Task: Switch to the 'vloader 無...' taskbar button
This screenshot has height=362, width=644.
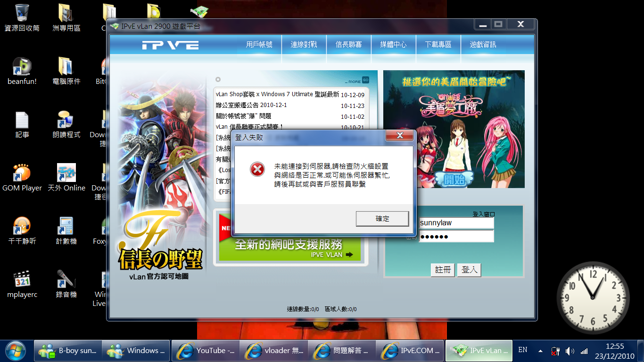Action: (x=273, y=351)
